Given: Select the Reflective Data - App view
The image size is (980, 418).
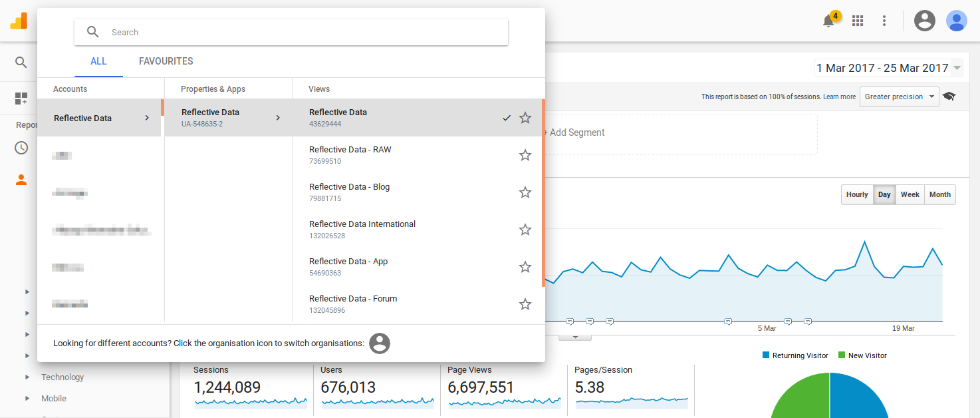Looking at the screenshot, I should coord(418,267).
